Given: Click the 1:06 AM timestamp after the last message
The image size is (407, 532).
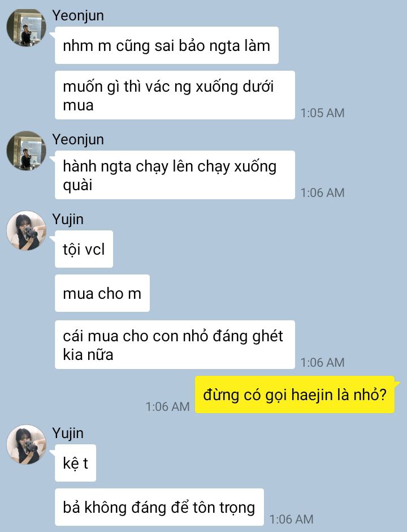Looking at the screenshot, I should [292, 519].
